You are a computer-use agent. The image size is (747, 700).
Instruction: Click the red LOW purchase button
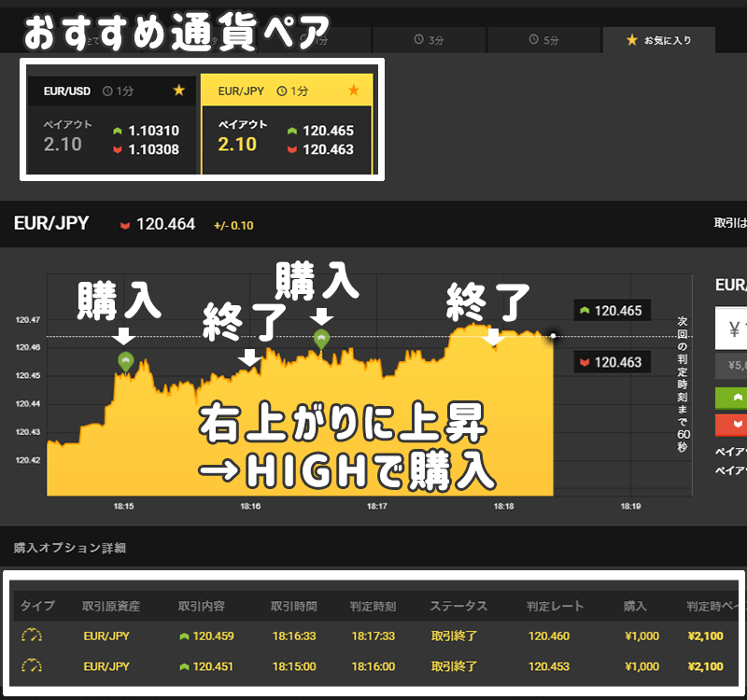click(x=731, y=425)
